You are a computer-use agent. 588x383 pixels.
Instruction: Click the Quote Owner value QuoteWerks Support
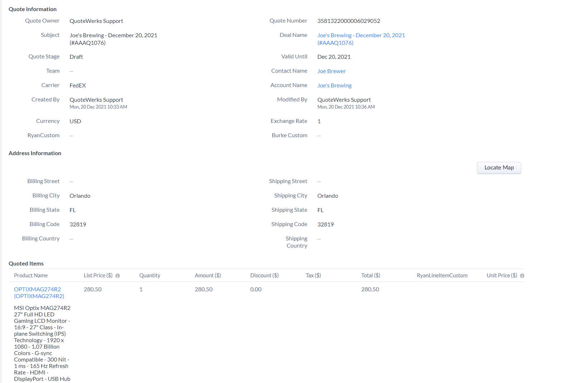(96, 21)
